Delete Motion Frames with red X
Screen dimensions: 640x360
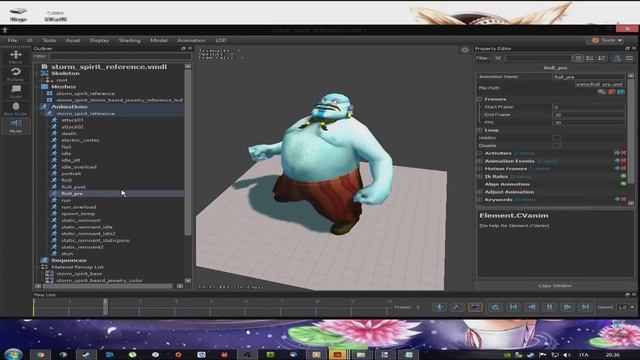(624, 169)
